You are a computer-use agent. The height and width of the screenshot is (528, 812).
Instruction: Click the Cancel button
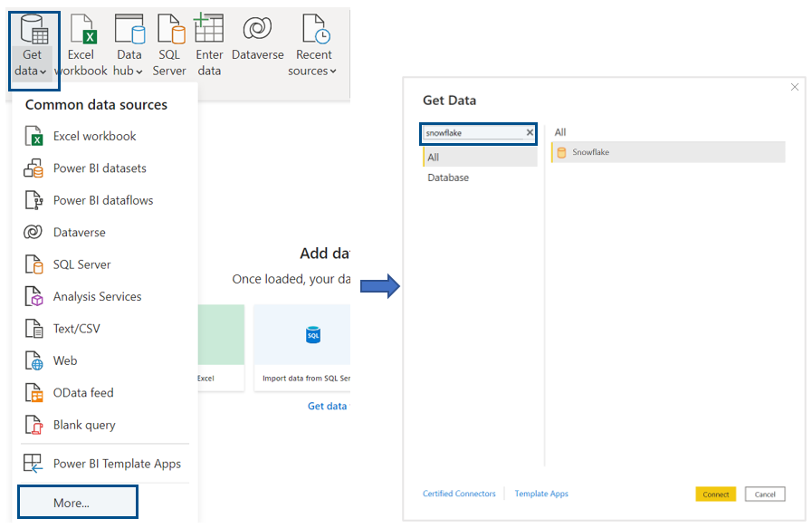click(765, 494)
